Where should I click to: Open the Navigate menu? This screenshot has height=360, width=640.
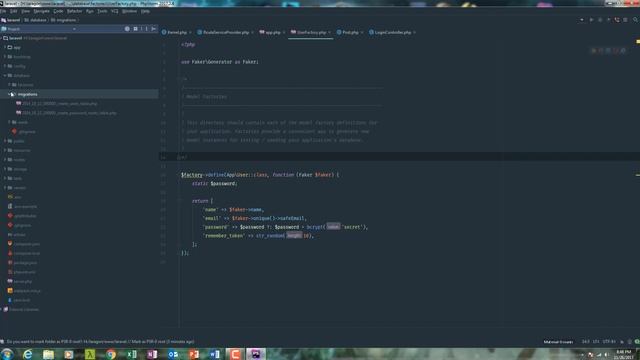pyautogui.click(x=41, y=11)
